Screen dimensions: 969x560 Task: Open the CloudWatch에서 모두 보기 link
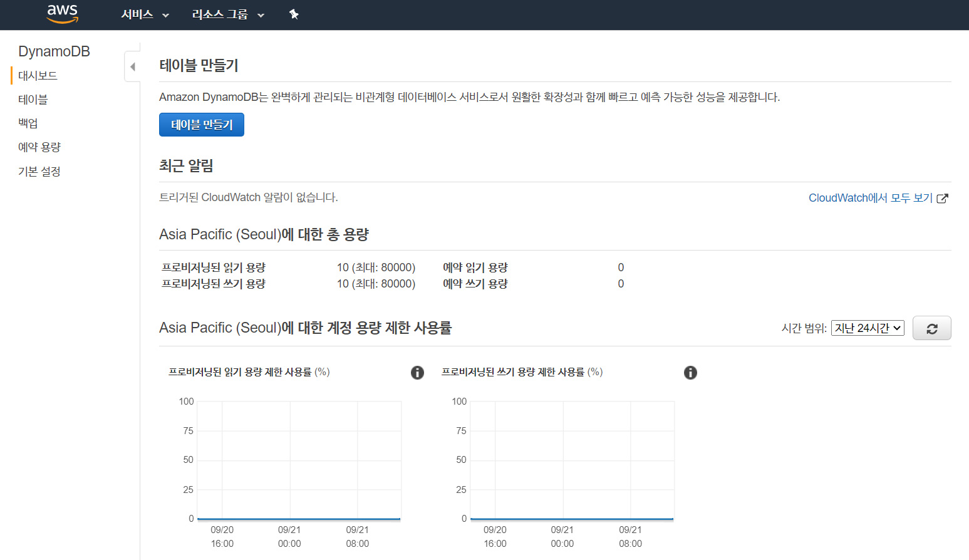coord(871,198)
